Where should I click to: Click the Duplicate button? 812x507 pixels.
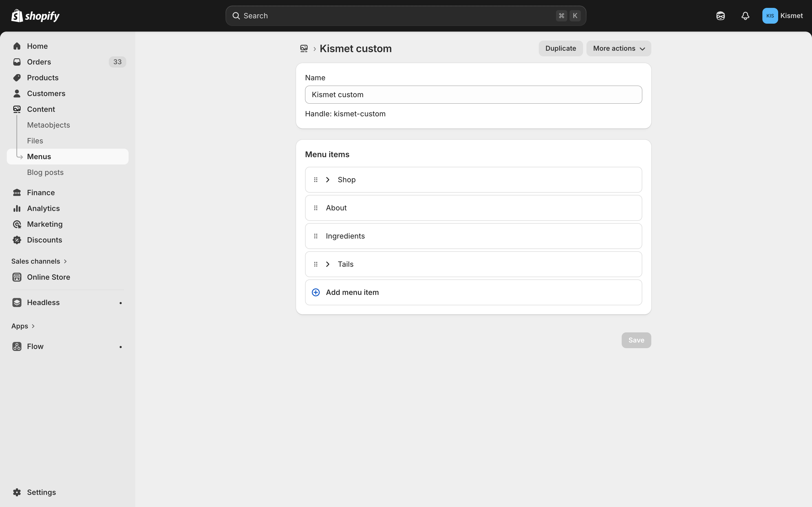(x=560, y=48)
